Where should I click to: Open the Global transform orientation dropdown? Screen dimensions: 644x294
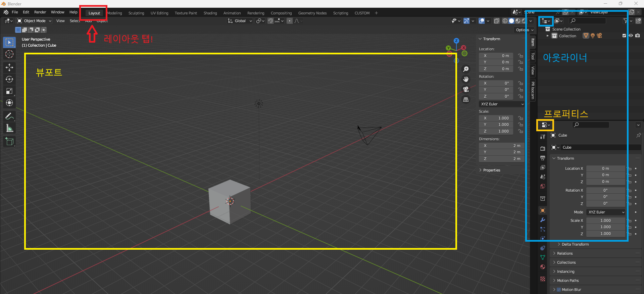(x=240, y=21)
